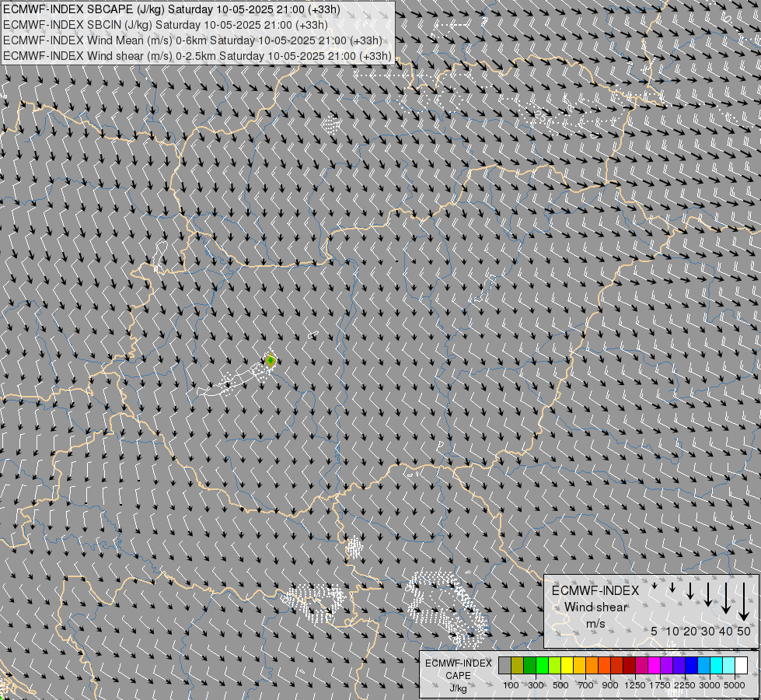
Task: Select the olive CAPE legend swatch
Action: coord(517,665)
